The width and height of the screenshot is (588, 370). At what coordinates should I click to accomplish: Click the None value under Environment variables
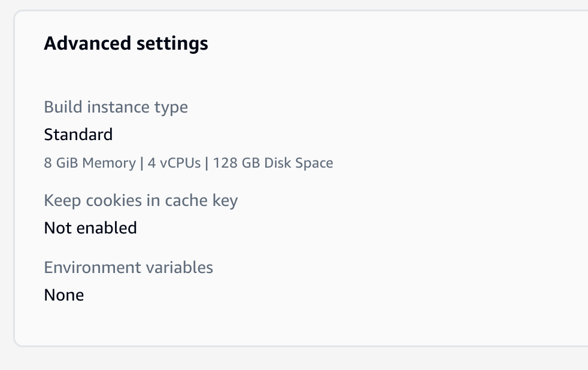tap(63, 295)
